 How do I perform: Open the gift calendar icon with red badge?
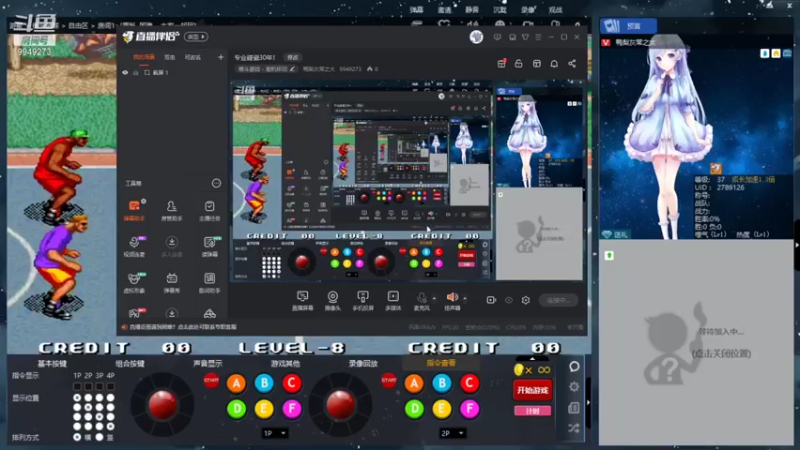coord(501,63)
